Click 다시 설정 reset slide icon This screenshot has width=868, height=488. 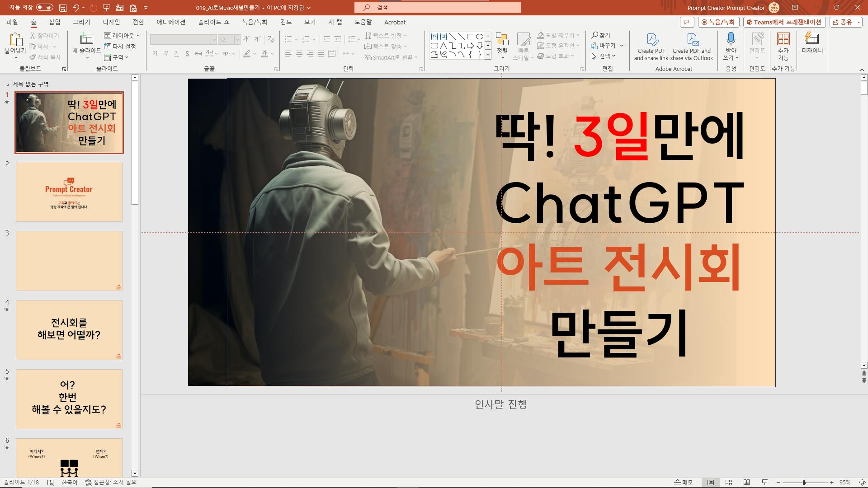[120, 47]
